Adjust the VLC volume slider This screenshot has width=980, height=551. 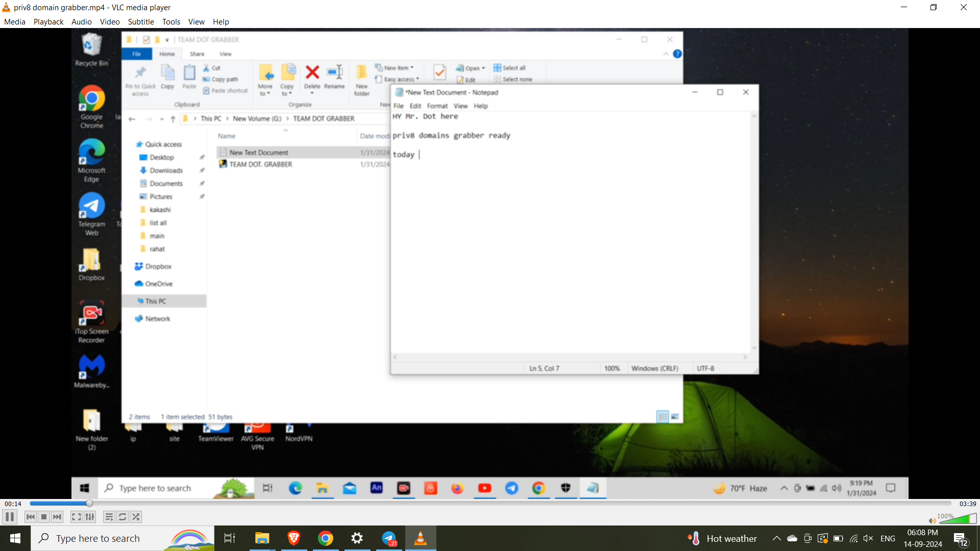tap(958, 518)
